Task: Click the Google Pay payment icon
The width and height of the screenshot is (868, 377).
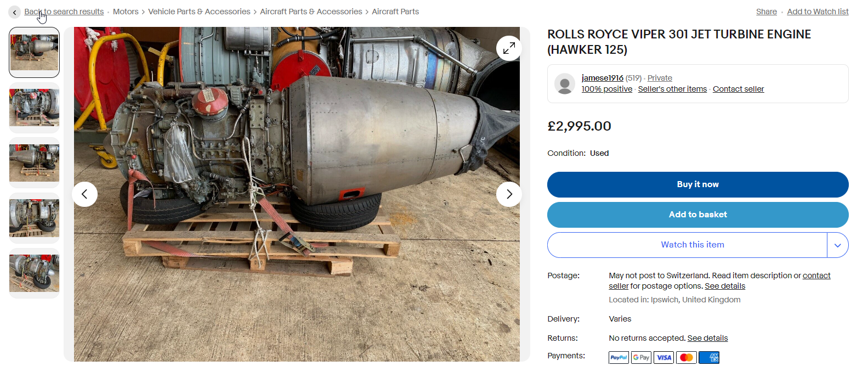Action: [x=641, y=358]
